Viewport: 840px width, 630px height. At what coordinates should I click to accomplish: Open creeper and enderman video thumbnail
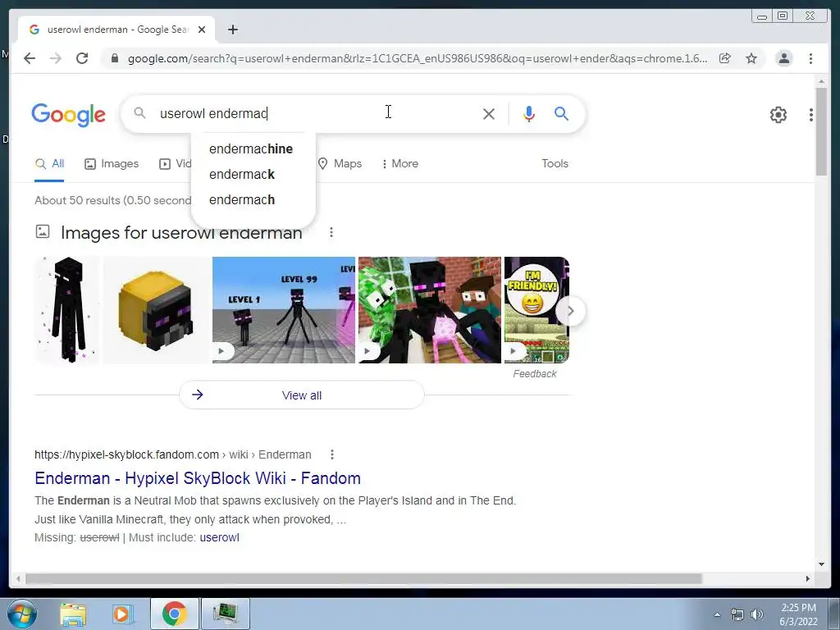click(430, 310)
